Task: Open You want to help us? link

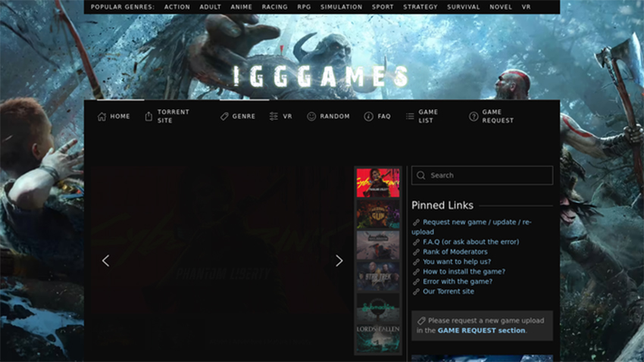Action: click(x=457, y=262)
